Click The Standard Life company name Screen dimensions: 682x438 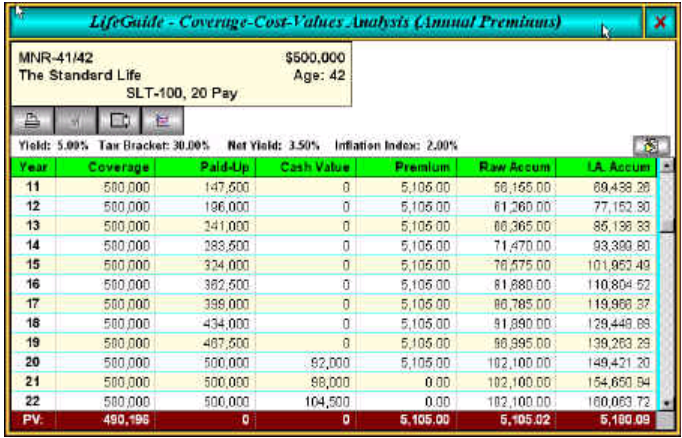pos(80,75)
